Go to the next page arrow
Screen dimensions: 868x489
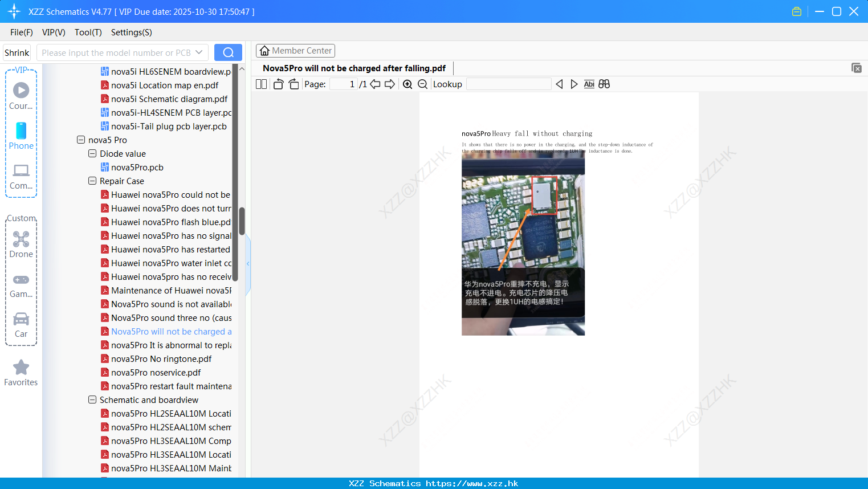(390, 84)
